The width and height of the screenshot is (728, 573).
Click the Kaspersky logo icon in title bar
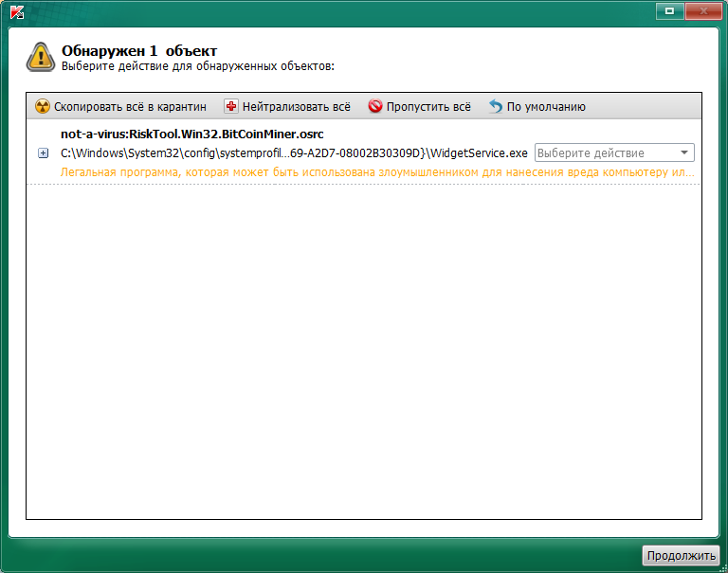[x=17, y=12]
